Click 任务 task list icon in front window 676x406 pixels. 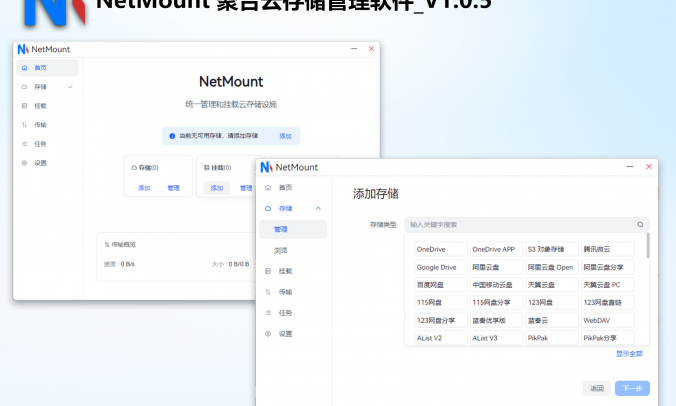[268, 313]
